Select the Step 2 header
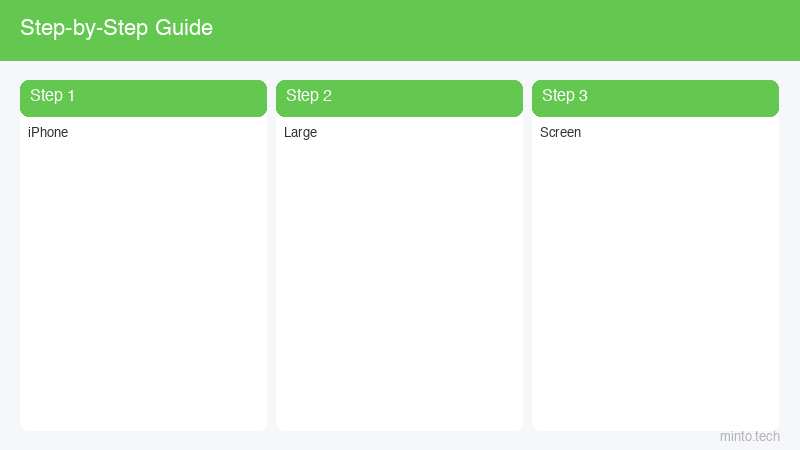The height and width of the screenshot is (450, 800). [x=399, y=98]
